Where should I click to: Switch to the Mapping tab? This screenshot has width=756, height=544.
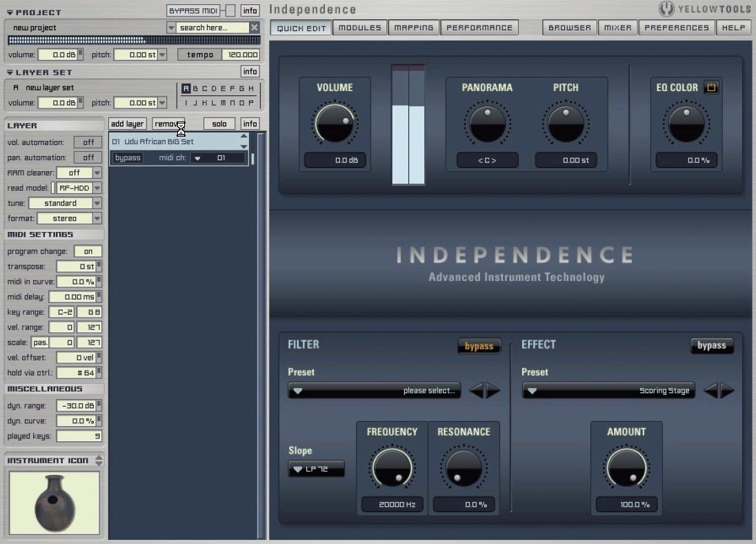[x=414, y=28]
